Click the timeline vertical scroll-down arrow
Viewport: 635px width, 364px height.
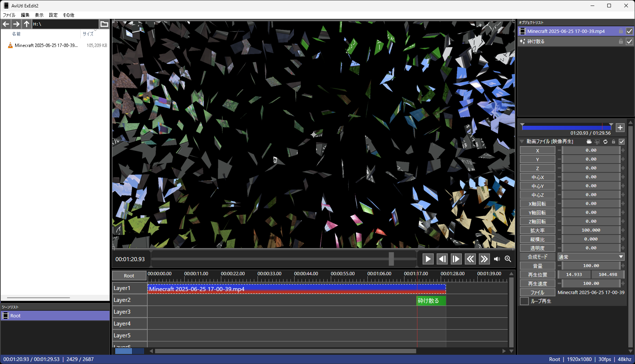[x=511, y=351]
